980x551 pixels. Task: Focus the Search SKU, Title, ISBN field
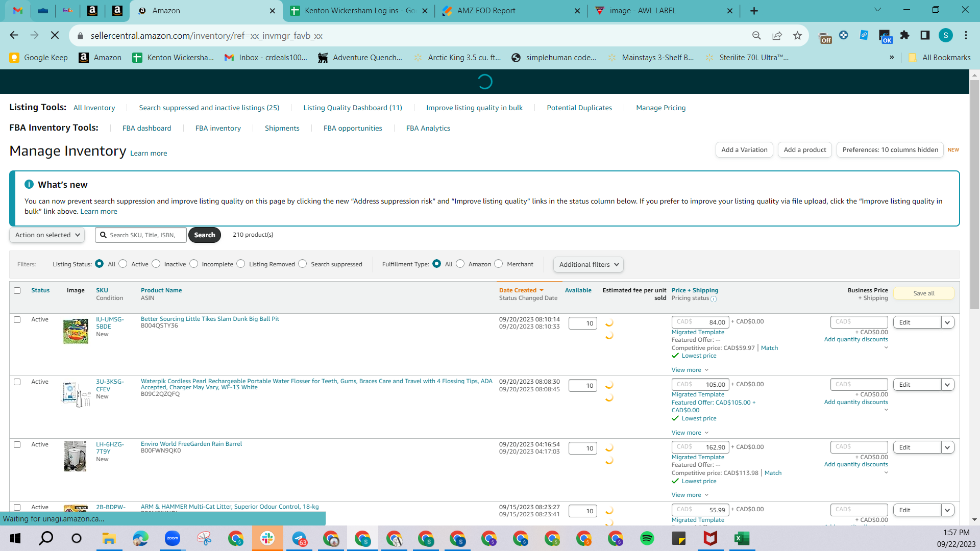pyautogui.click(x=141, y=235)
